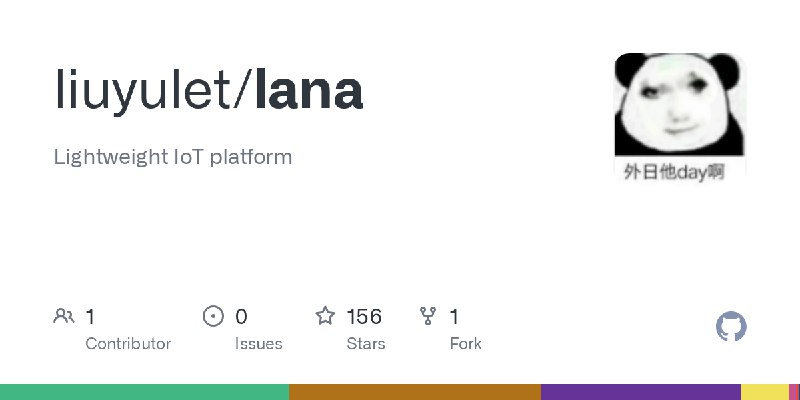Click the issues count 0
The width and height of the screenshot is (800, 400).
241,317
